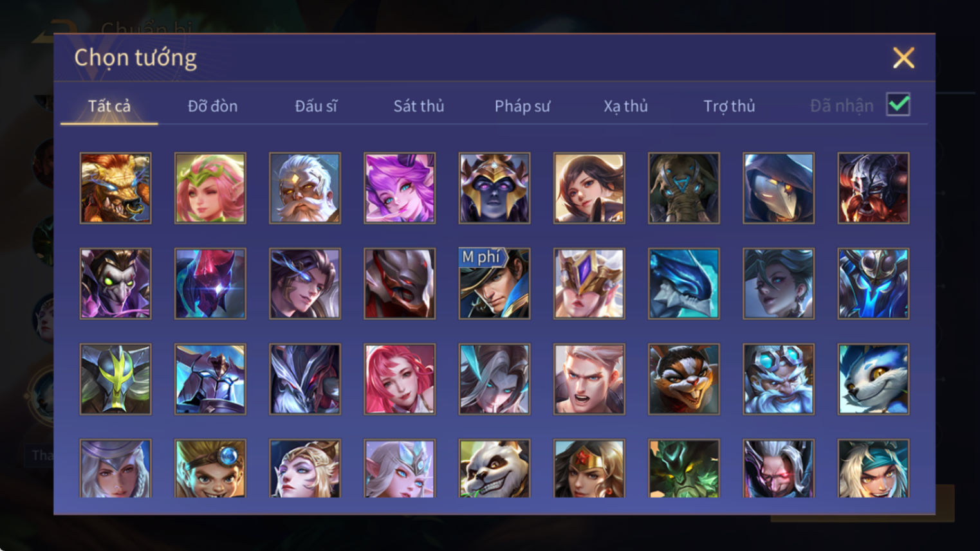The image size is (980, 551).
Task: Select the pink-haired hero with leaf crown
Action: click(x=210, y=188)
